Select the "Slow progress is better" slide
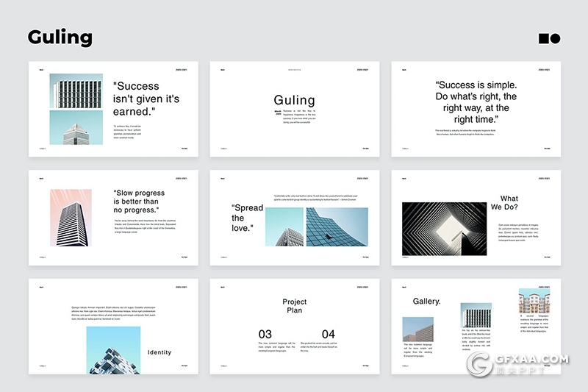The image size is (588, 392). click(x=112, y=218)
